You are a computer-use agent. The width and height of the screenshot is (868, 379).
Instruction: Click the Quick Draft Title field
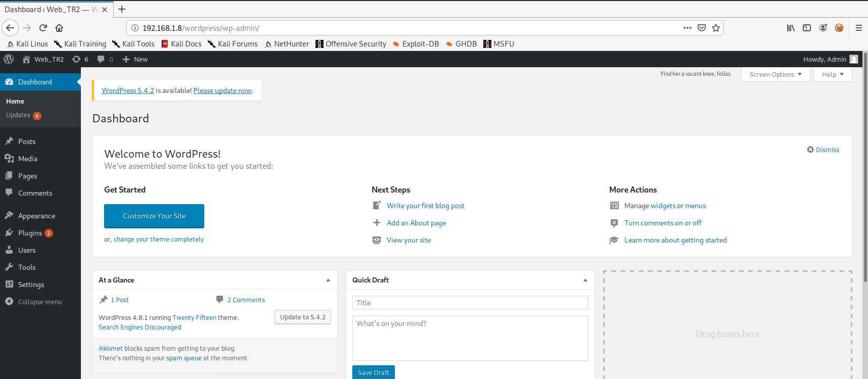[x=470, y=303]
